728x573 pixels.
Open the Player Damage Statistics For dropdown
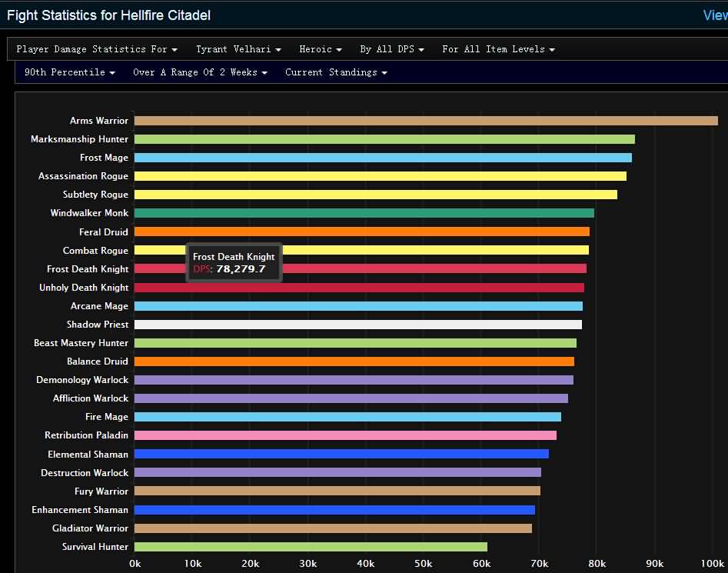97,49
